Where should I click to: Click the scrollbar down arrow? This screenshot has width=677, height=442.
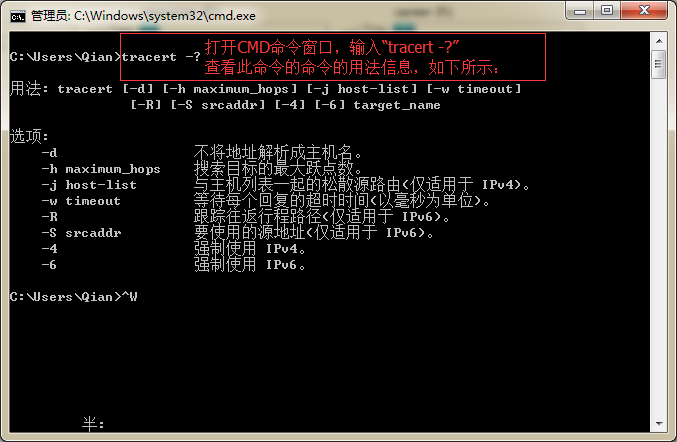click(659, 423)
